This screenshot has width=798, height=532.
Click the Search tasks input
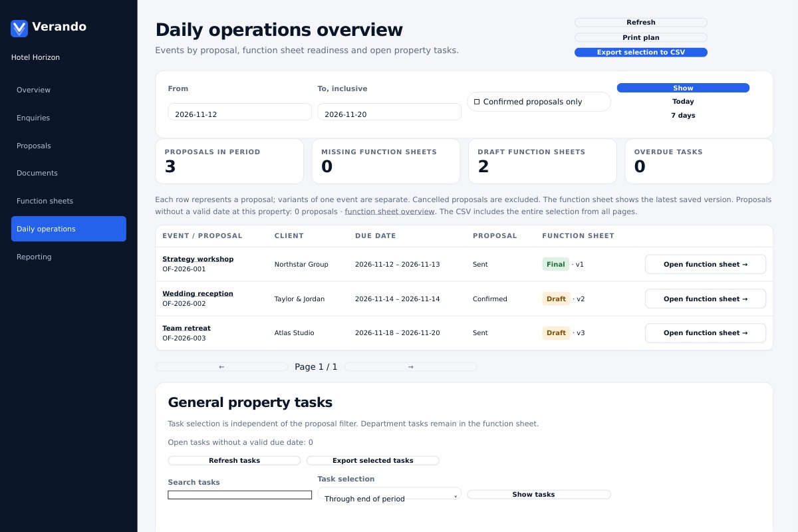[x=239, y=495]
